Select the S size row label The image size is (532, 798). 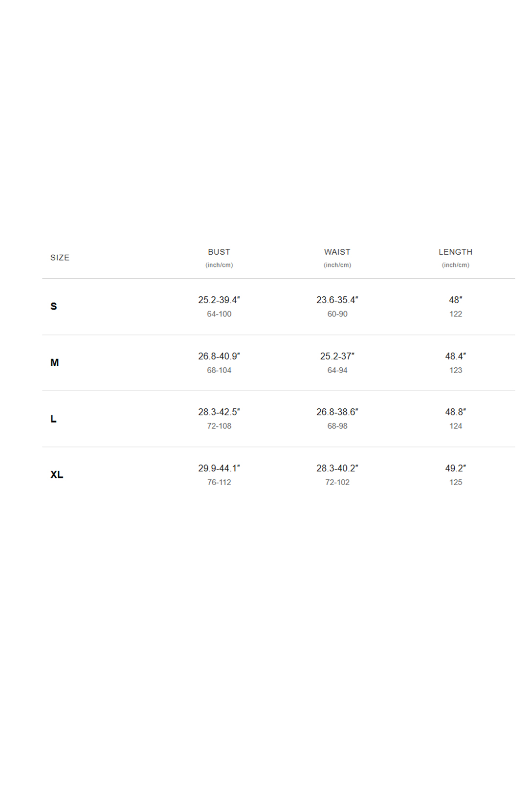(54, 306)
